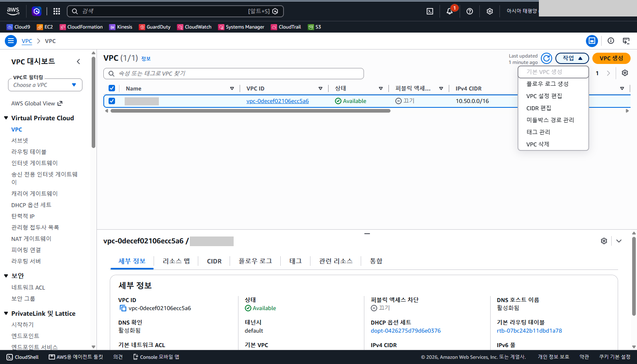Select 플로우 로그 생성 menu item

pos(553,84)
